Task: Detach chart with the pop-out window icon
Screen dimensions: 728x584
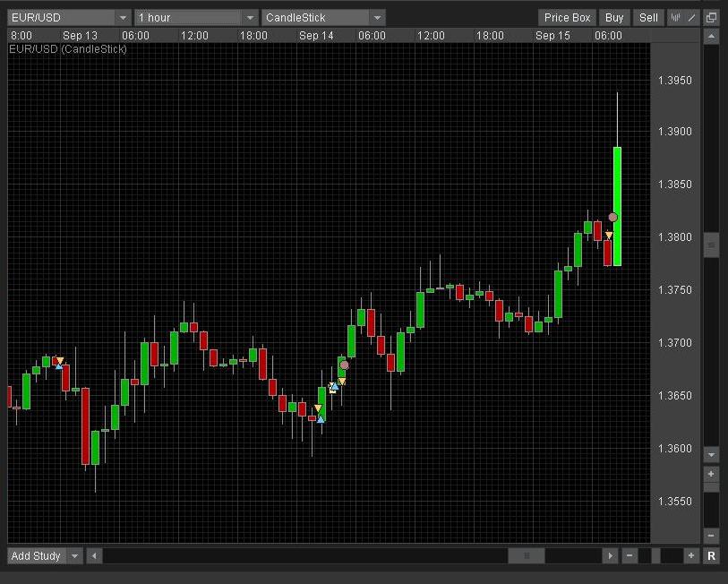Action: pyautogui.click(x=711, y=18)
